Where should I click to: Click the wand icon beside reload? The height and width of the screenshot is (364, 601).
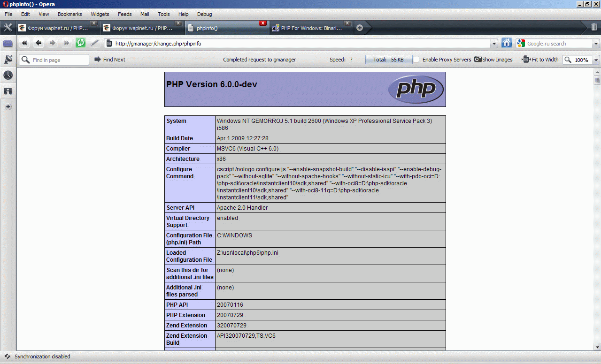pyautogui.click(x=95, y=43)
